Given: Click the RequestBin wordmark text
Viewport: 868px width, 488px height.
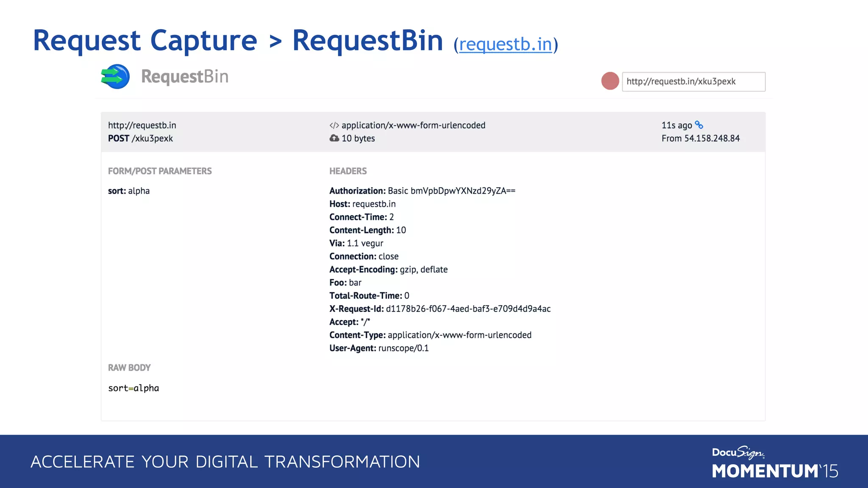Looking at the screenshot, I should pyautogui.click(x=185, y=77).
